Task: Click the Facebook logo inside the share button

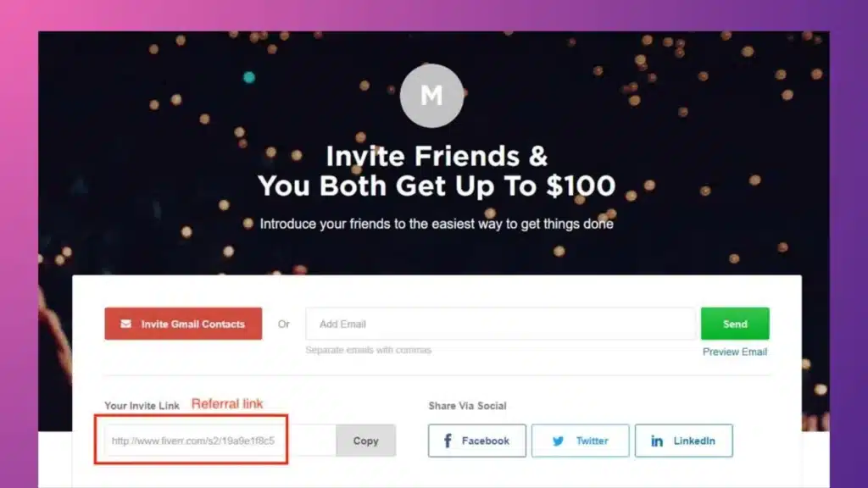Action: point(447,440)
